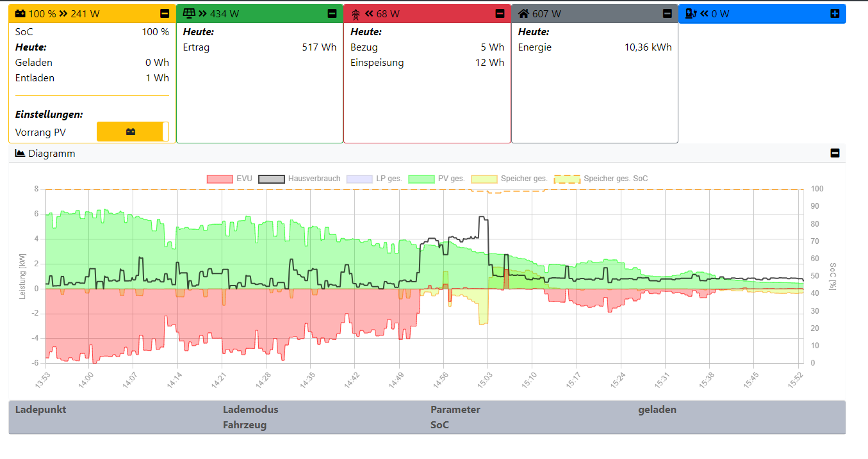Click the house icon in the grey header
This screenshot has height=459, width=868.
point(524,13)
